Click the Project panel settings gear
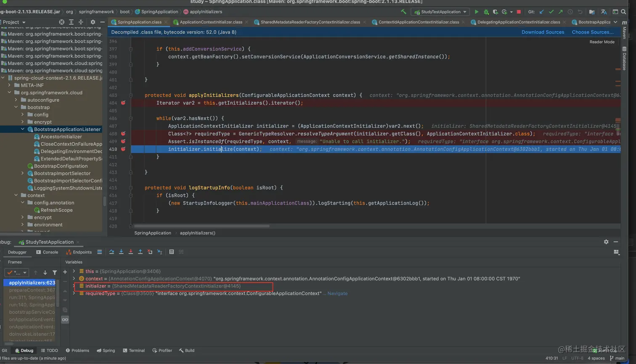 [93, 22]
